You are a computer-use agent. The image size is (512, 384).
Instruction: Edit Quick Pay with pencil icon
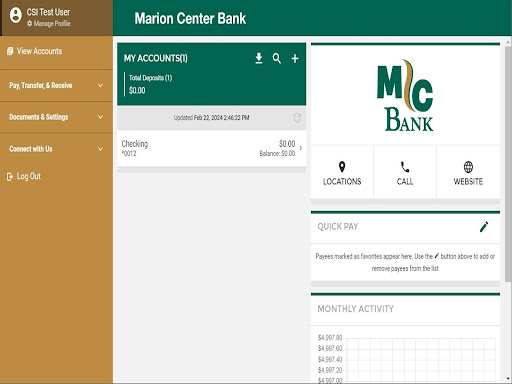tap(484, 227)
